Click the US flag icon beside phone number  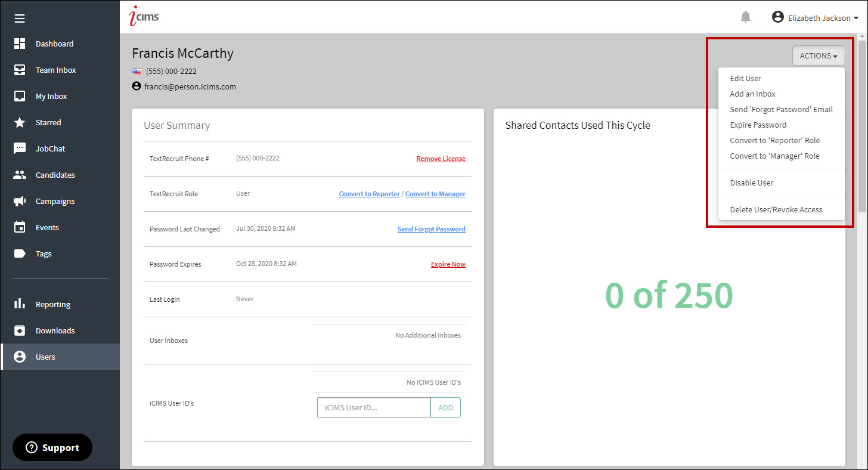pos(137,71)
